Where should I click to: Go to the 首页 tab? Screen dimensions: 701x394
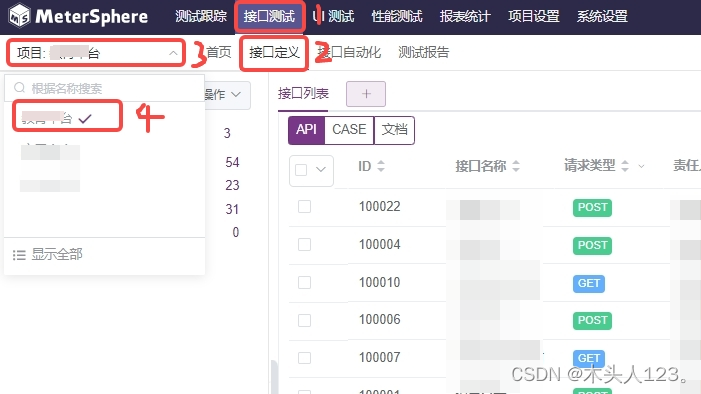click(x=219, y=52)
